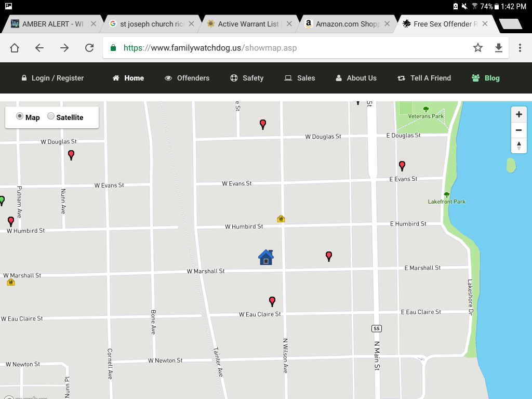The width and height of the screenshot is (532, 399).
Task: Reset map compass orientation control
Action: tap(518, 146)
